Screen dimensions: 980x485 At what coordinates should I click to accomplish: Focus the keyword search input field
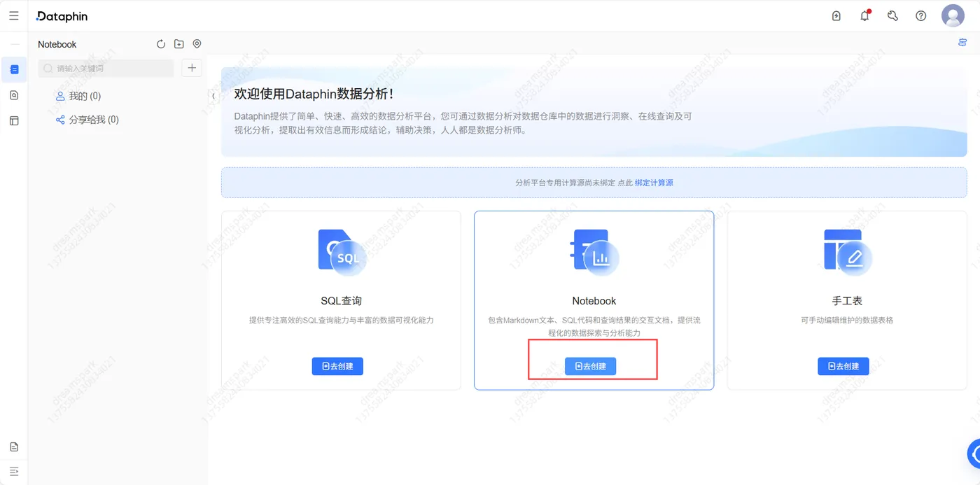(106, 68)
